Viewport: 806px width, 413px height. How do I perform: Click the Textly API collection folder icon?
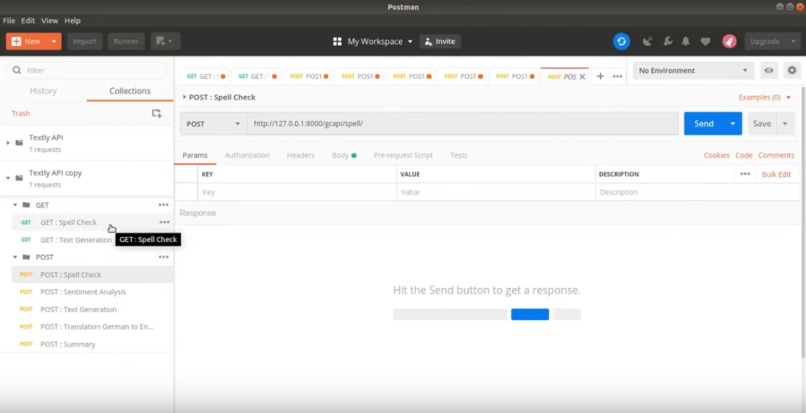pyautogui.click(x=19, y=142)
